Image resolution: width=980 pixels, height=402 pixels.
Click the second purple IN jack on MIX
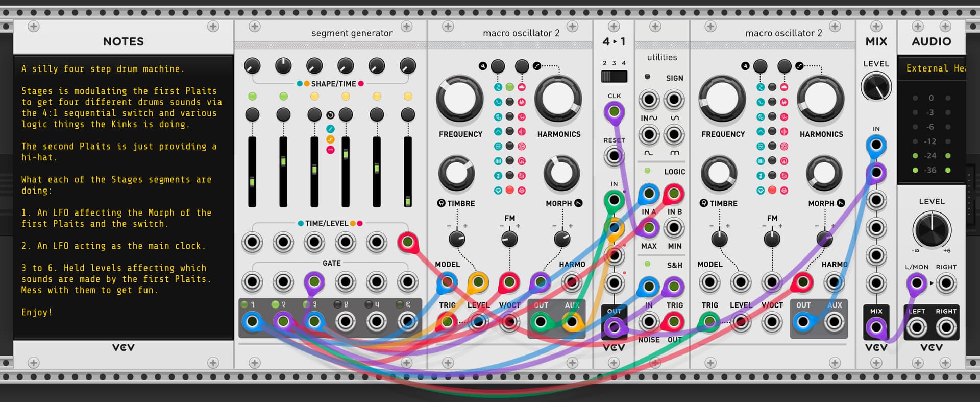876,173
